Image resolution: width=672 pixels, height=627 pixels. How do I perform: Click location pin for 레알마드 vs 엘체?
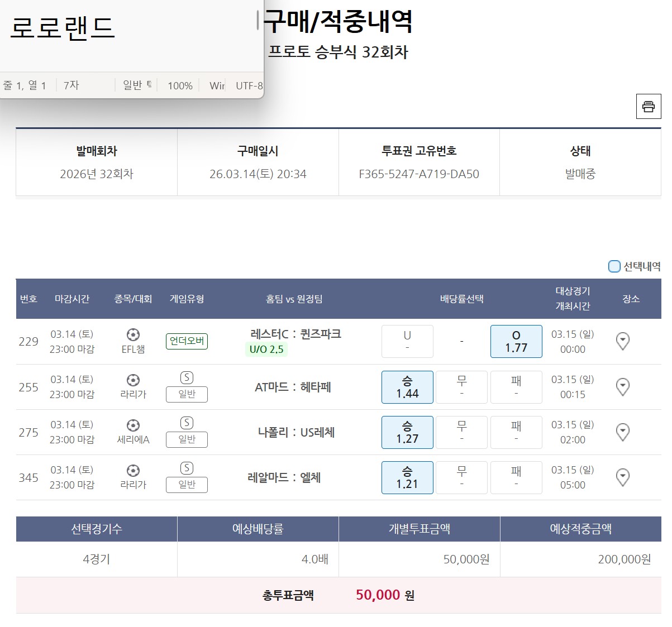[622, 477]
